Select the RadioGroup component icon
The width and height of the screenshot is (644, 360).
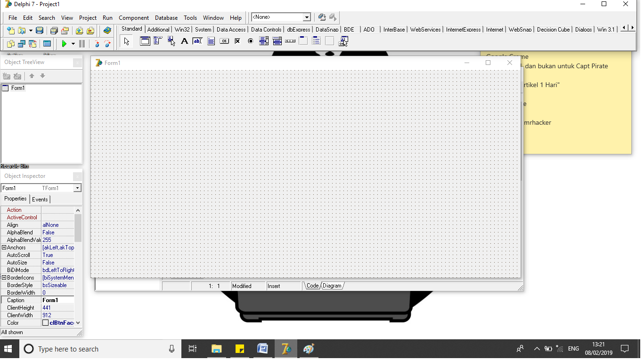(317, 41)
